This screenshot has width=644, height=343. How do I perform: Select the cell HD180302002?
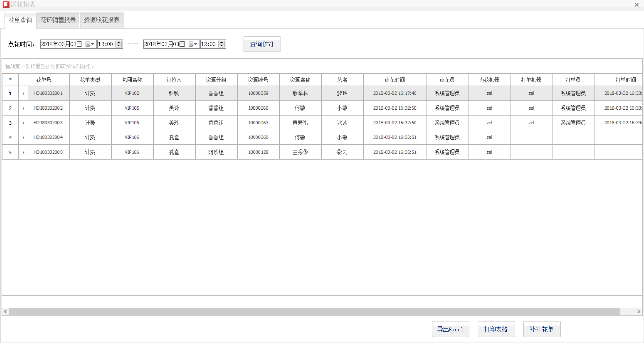pyautogui.click(x=48, y=108)
